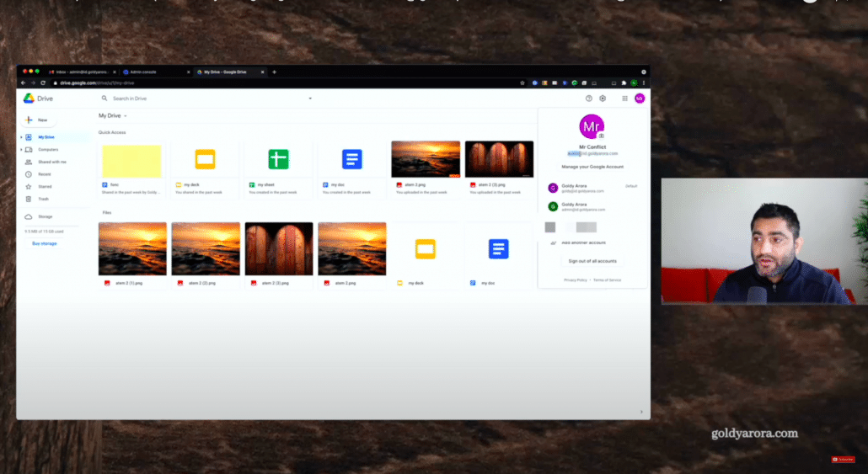Switch to Goldy Arora default account
Image resolution: width=868 pixels, height=474 pixels.
click(x=592, y=188)
